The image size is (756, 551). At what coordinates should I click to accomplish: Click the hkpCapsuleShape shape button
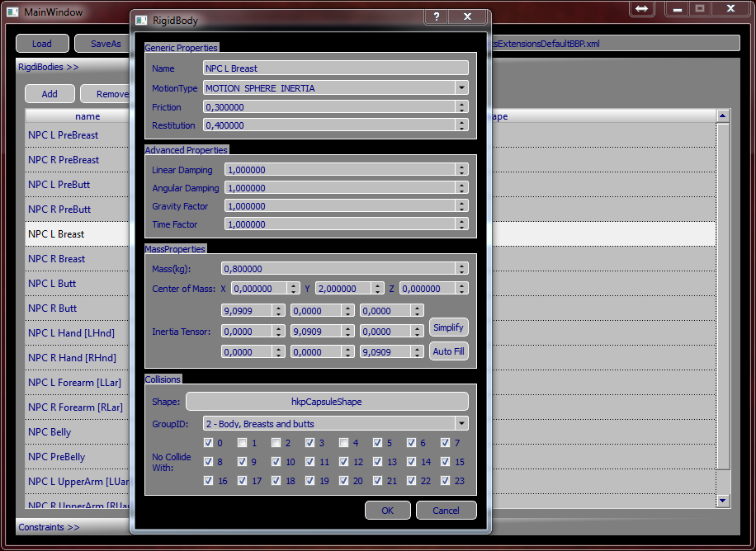point(327,402)
